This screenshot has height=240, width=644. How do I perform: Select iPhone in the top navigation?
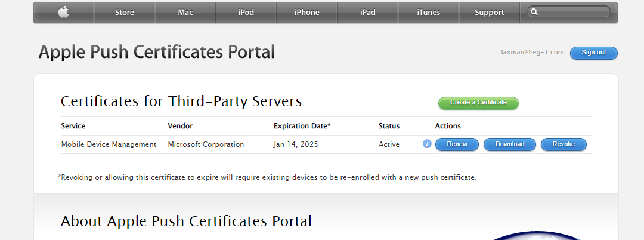307,13
